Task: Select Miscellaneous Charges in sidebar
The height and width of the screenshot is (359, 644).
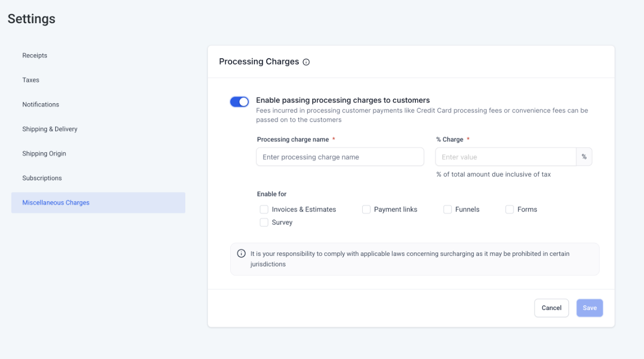Action: pyautogui.click(x=56, y=203)
